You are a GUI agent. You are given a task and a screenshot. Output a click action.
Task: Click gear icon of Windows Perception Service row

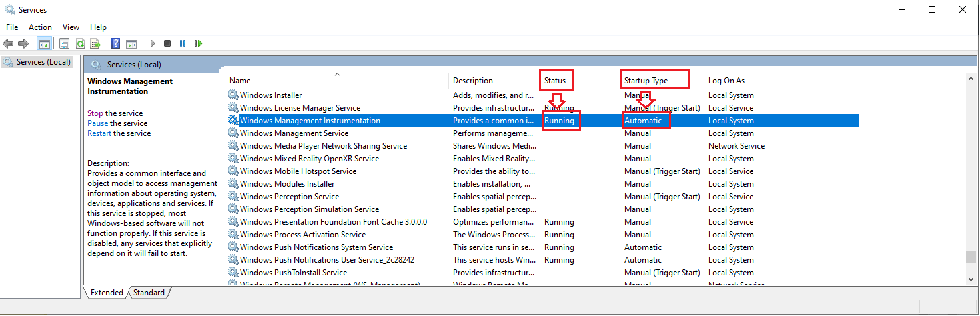(233, 197)
